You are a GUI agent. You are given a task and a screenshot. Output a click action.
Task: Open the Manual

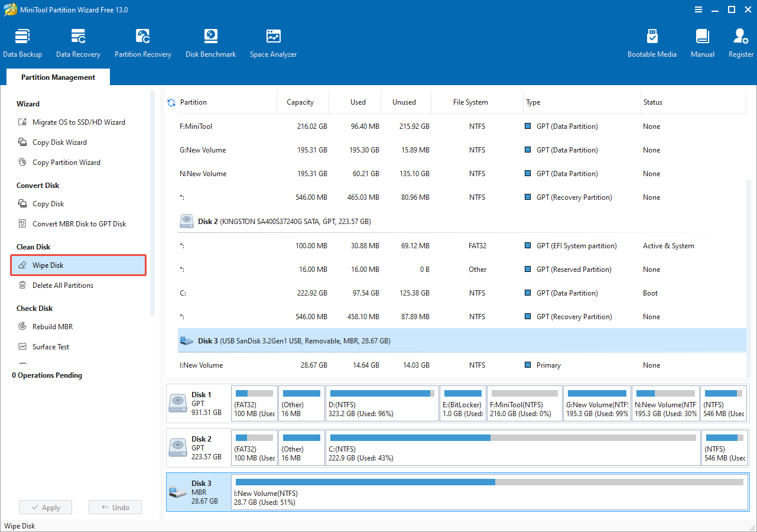701,41
